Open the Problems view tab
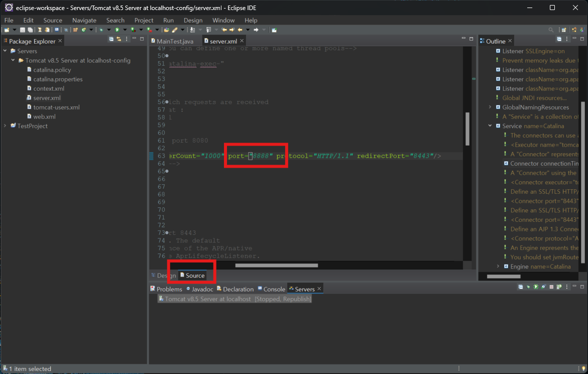 tap(166, 289)
